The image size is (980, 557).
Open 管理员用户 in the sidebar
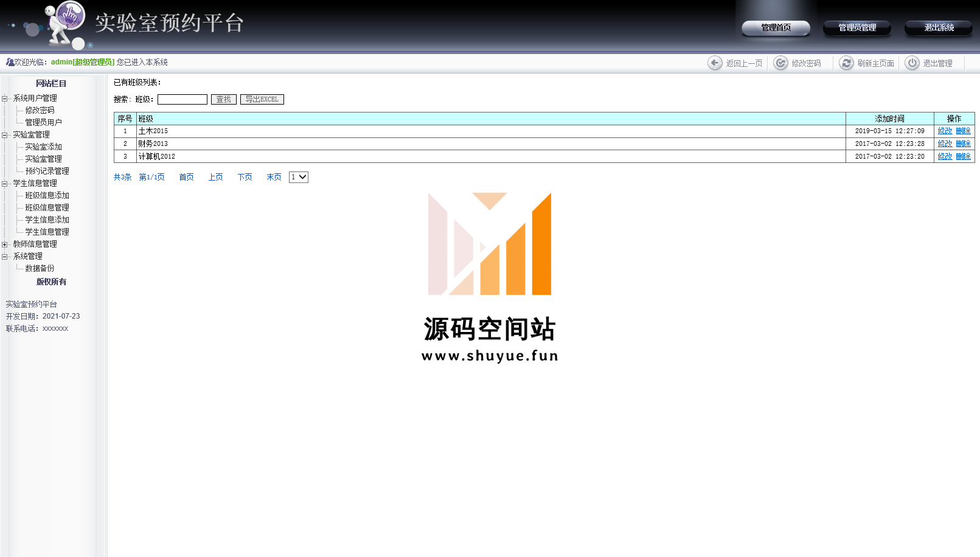(43, 122)
